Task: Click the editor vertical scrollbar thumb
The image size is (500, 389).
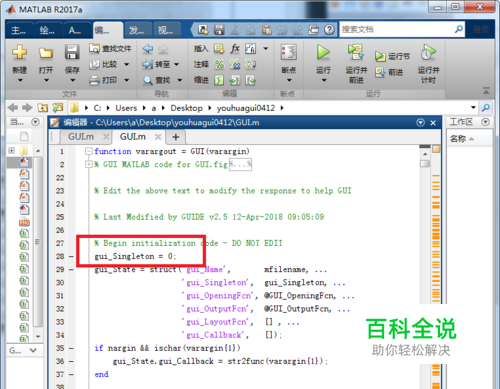Action: pos(425,164)
